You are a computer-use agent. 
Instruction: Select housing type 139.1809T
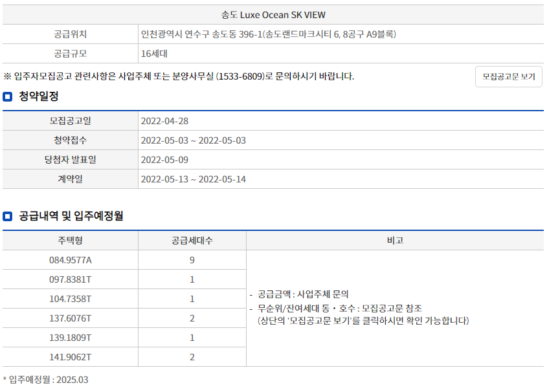coord(70,338)
